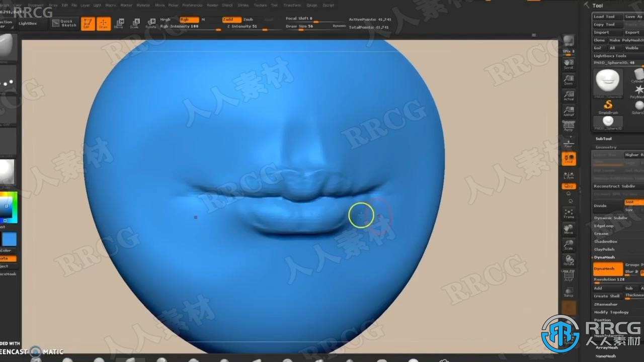Expand the SubTool section
Viewport: 644px width, 362px height.
[603, 139]
